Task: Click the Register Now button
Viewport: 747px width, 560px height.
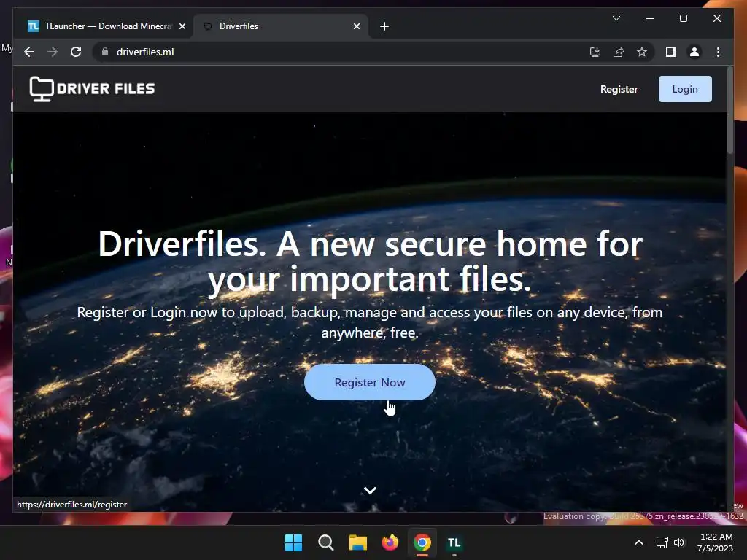Action: (x=370, y=382)
